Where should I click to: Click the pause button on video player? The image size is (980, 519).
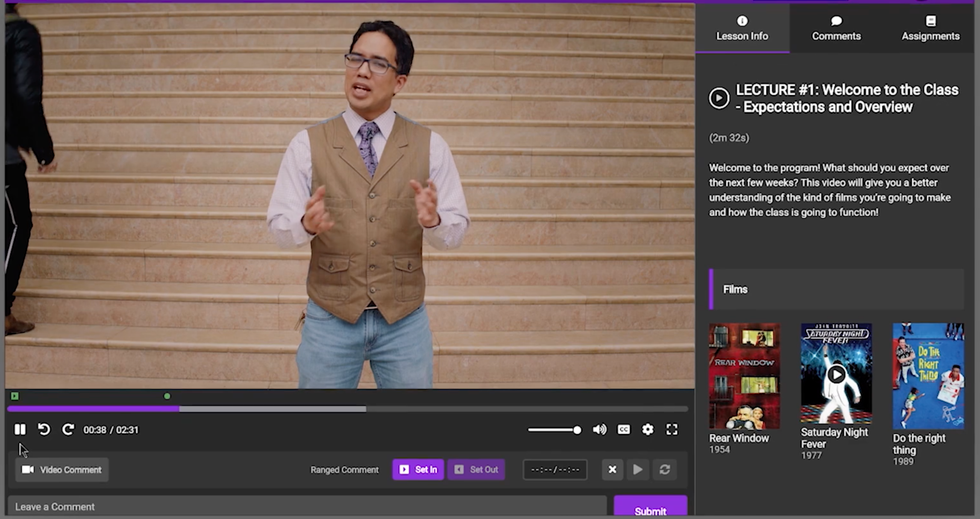coord(20,430)
